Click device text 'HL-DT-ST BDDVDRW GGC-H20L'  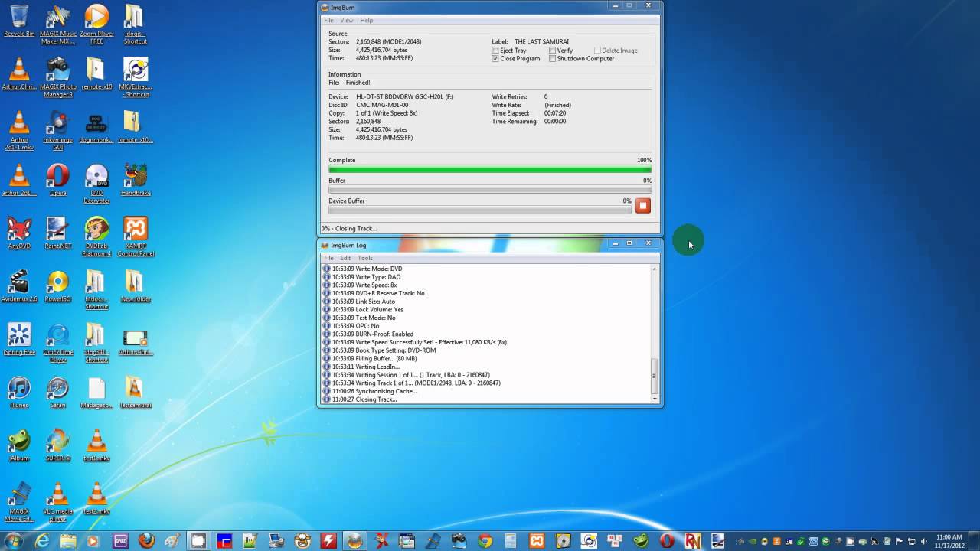405,97
